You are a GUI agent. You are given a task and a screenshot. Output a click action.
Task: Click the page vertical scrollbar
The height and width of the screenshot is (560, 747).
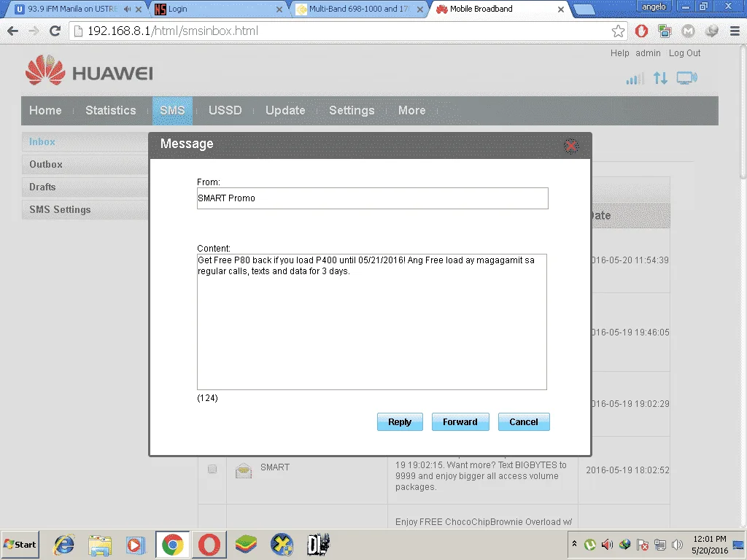tap(743, 112)
